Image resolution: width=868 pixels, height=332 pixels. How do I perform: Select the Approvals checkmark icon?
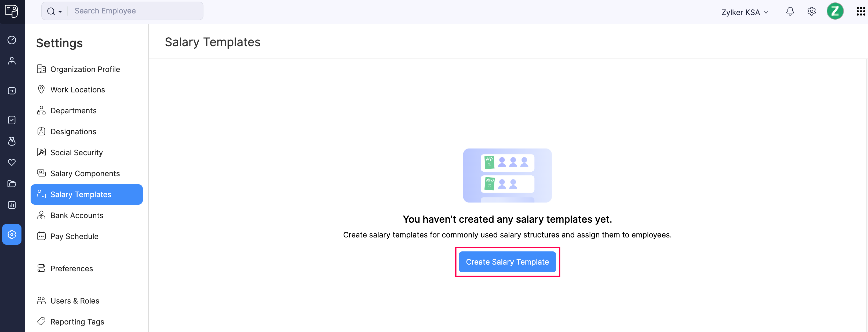[12, 120]
